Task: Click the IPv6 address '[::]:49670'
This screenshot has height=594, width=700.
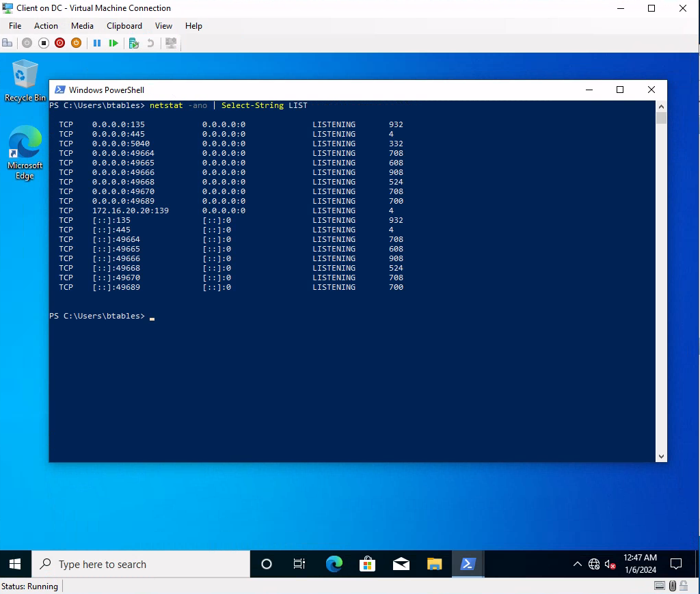Action: pos(116,278)
